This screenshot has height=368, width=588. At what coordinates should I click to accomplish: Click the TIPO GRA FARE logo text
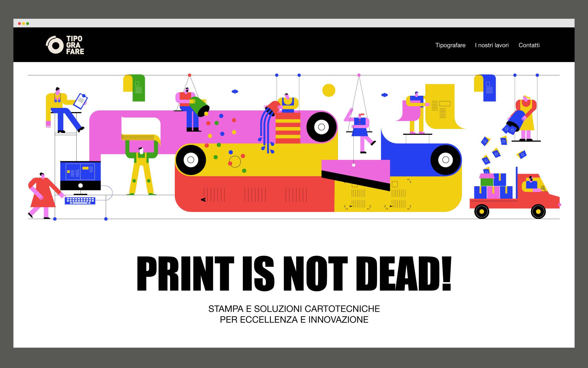pos(75,45)
